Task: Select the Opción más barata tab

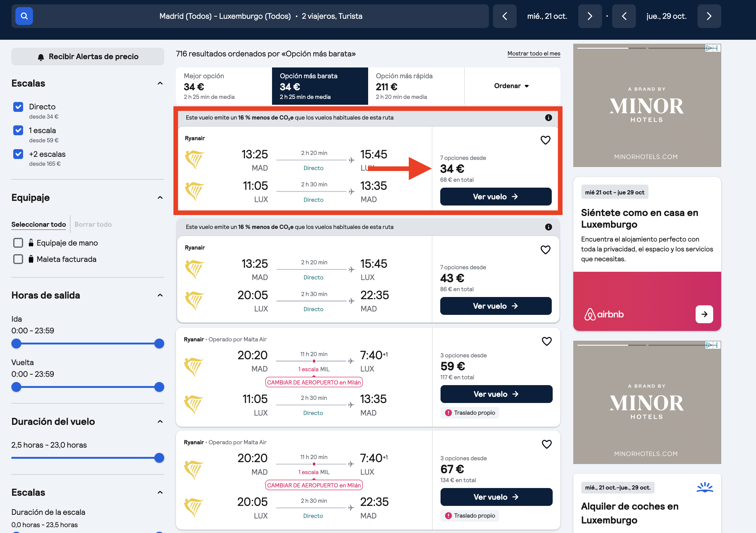Action: pyautogui.click(x=320, y=86)
